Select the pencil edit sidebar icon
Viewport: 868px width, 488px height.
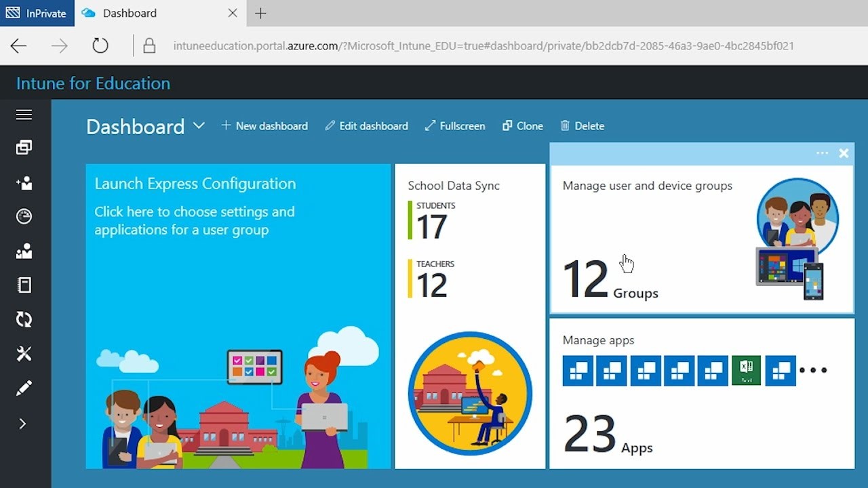point(24,388)
